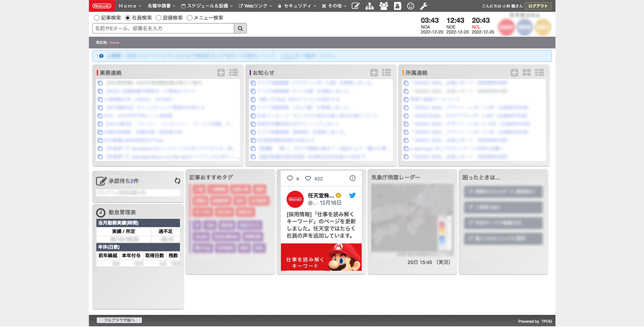The width and height of the screenshot is (644, 327).
Task: Expand the 各種申請書 dropdown menu
Action: click(161, 6)
